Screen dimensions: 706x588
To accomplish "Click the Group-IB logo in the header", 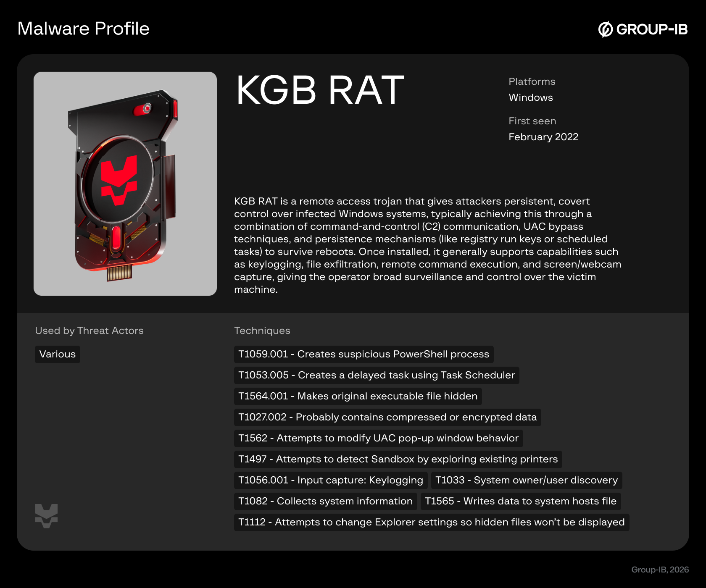I will 643,29.
